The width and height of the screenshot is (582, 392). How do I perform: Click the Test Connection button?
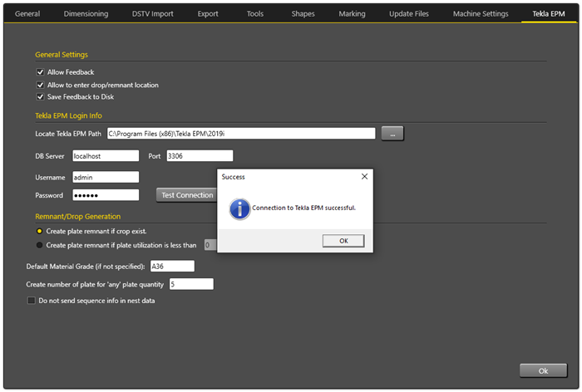187,195
